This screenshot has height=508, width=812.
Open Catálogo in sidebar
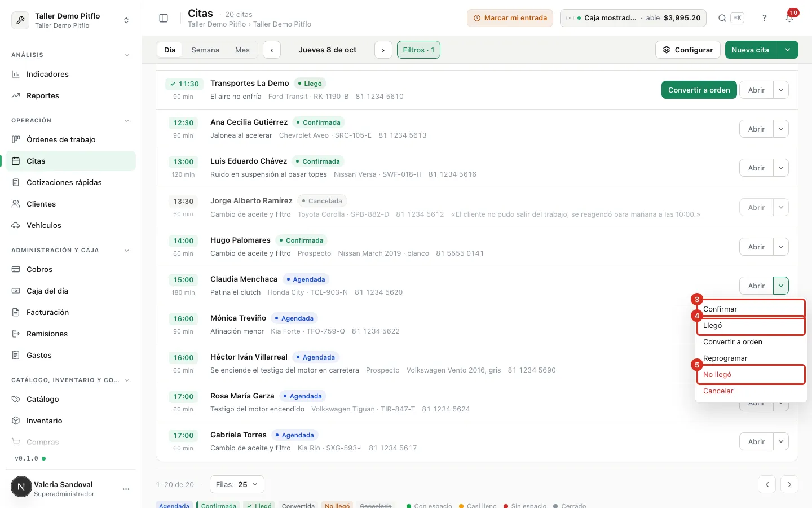[70, 399]
